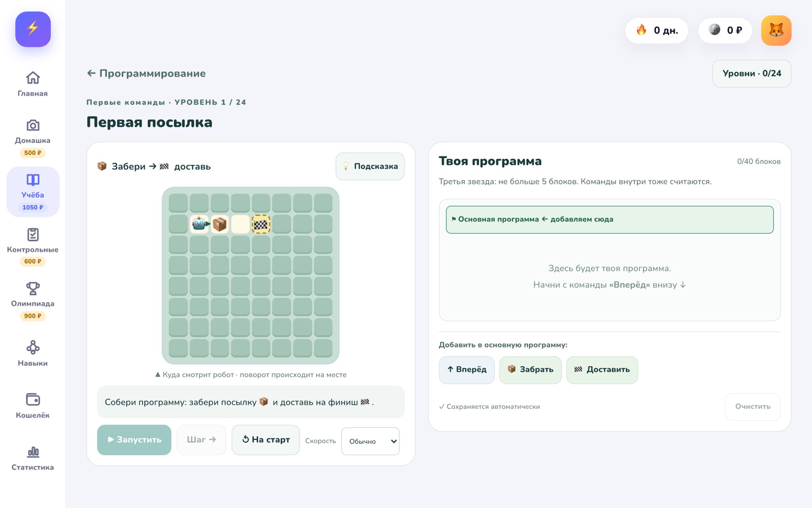Add the Доставить command block
This screenshot has height=508, width=812.
tap(602, 370)
